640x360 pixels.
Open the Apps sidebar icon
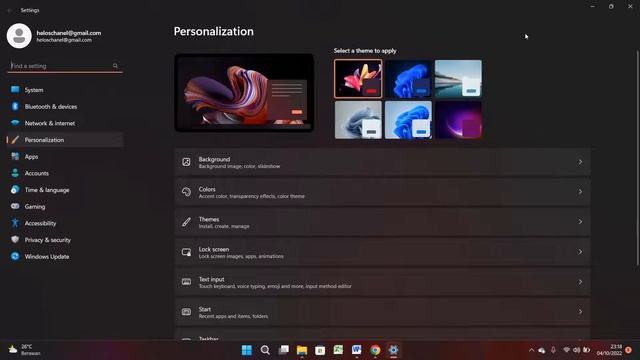[x=15, y=156]
